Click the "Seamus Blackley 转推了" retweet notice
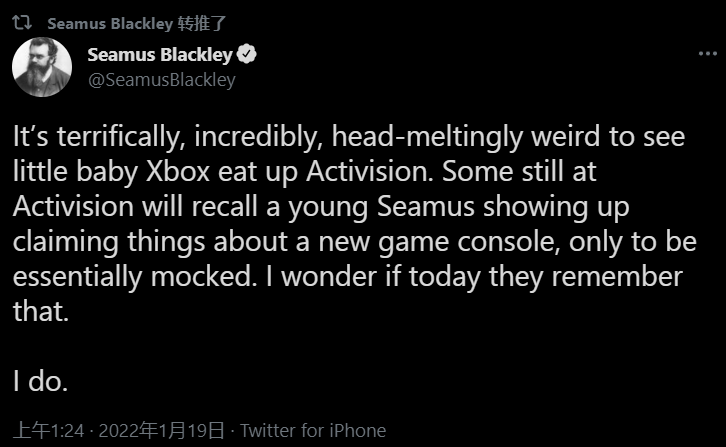726x447 pixels. click(124, 22)
